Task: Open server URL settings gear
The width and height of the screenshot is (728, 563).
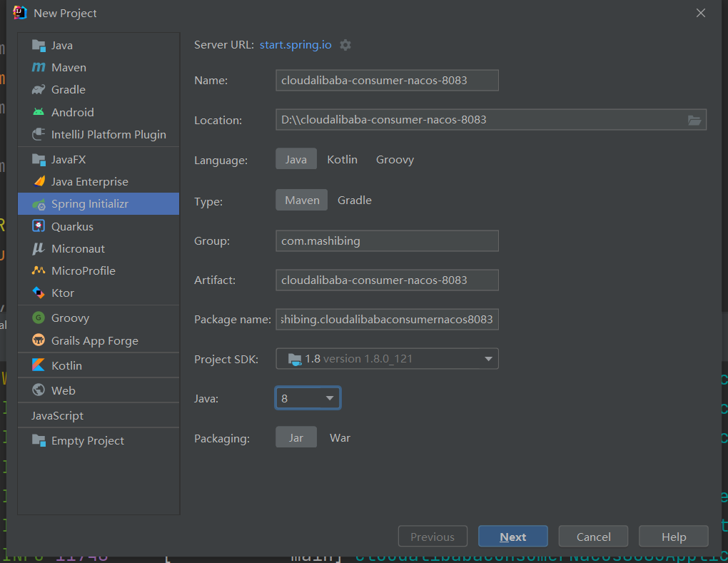Action: tap(345, 45)
